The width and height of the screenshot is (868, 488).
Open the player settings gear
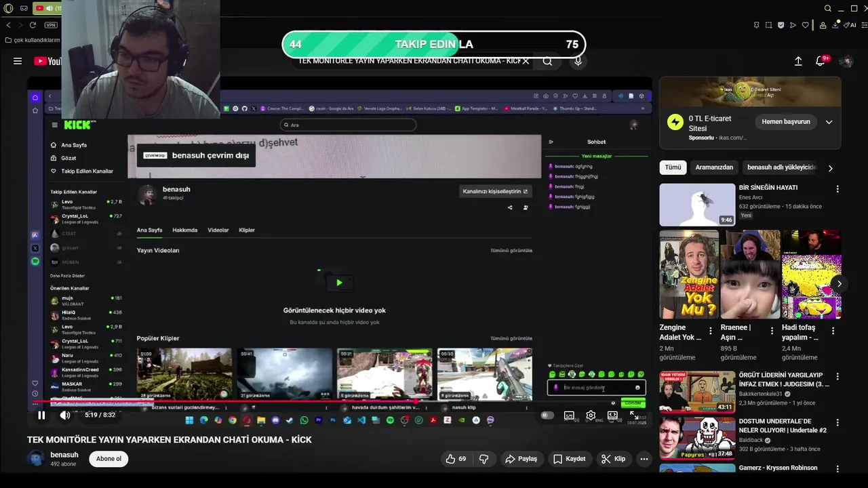click(591, 415)
